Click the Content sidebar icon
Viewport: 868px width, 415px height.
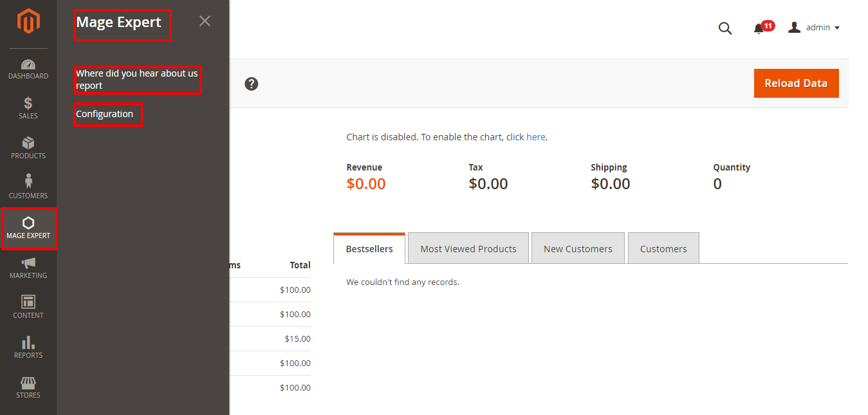point(28,307)
